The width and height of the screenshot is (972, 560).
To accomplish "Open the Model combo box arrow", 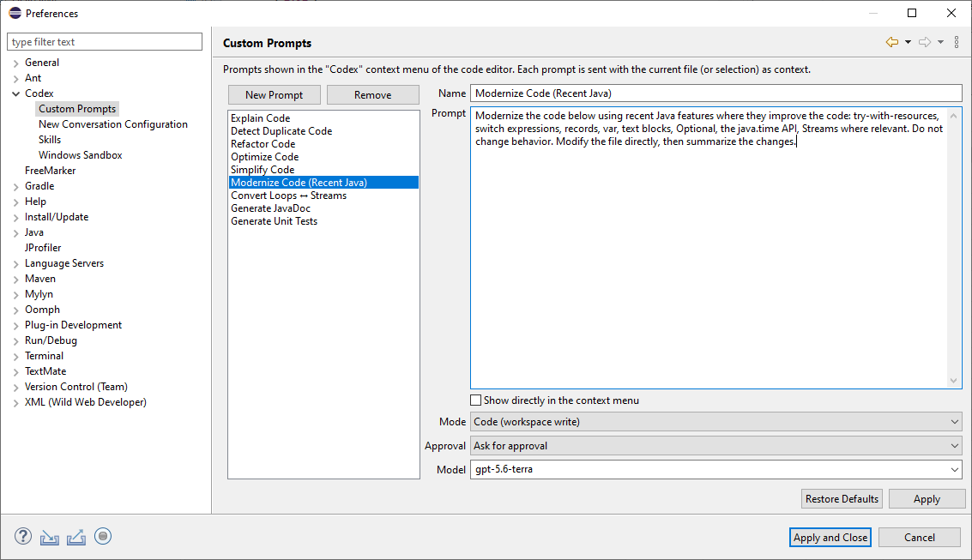I will (x=955, y=470).
